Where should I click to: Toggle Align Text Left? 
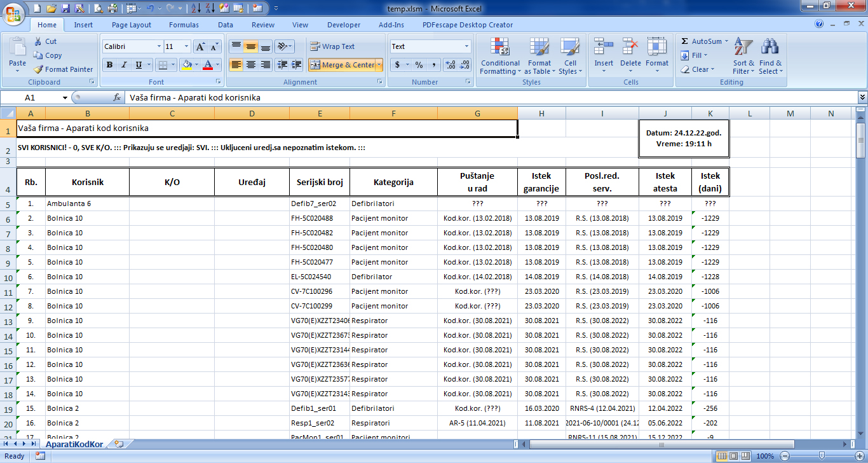pyautogui.click(x=236, y=65)
